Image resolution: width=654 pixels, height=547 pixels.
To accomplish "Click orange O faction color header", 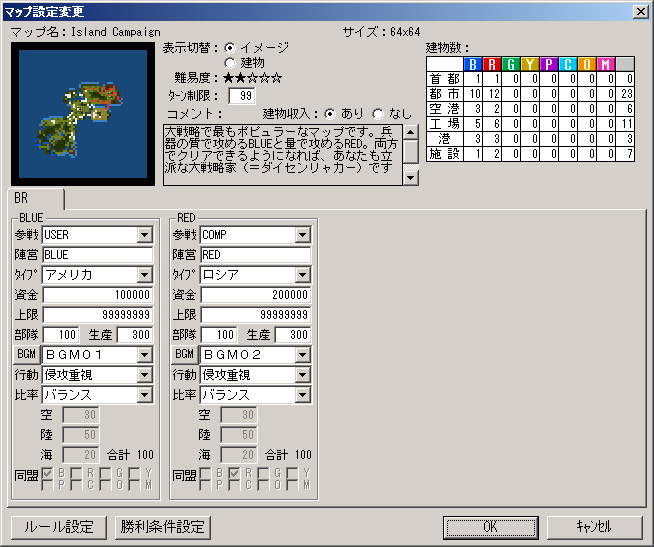I will pyautogui.click(x=587, y=64).
